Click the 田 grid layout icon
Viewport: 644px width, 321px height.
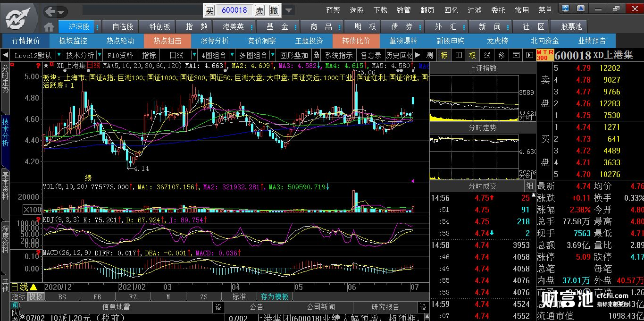pyautogui.click(x=459, y=55)
